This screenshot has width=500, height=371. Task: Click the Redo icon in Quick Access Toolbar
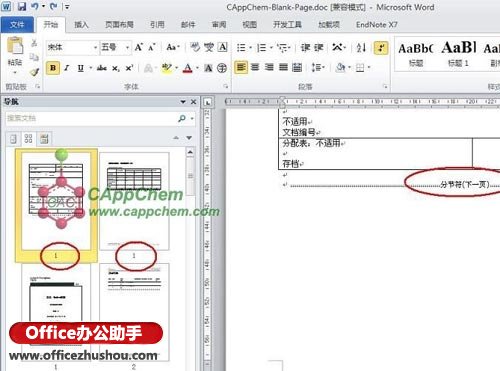[x=53, y=6]
